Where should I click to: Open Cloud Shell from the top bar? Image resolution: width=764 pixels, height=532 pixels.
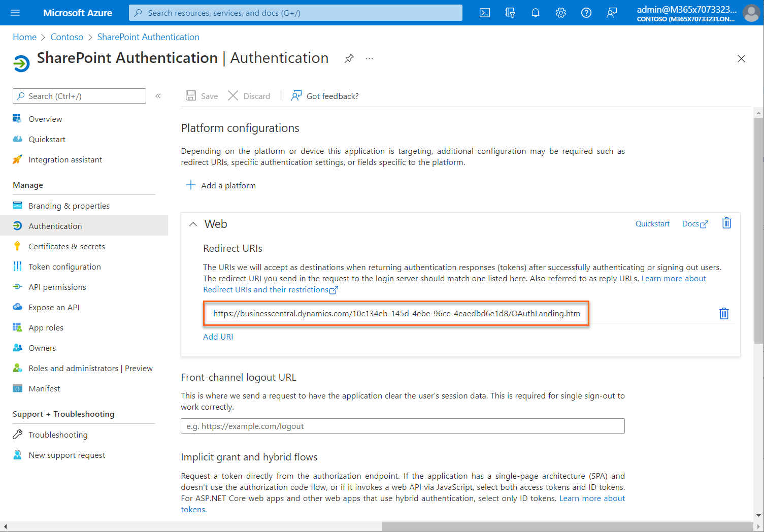pos(484,13)
